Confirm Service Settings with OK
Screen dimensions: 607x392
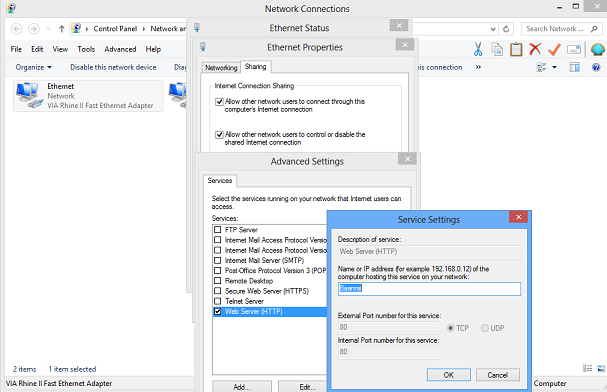(449, 375)
